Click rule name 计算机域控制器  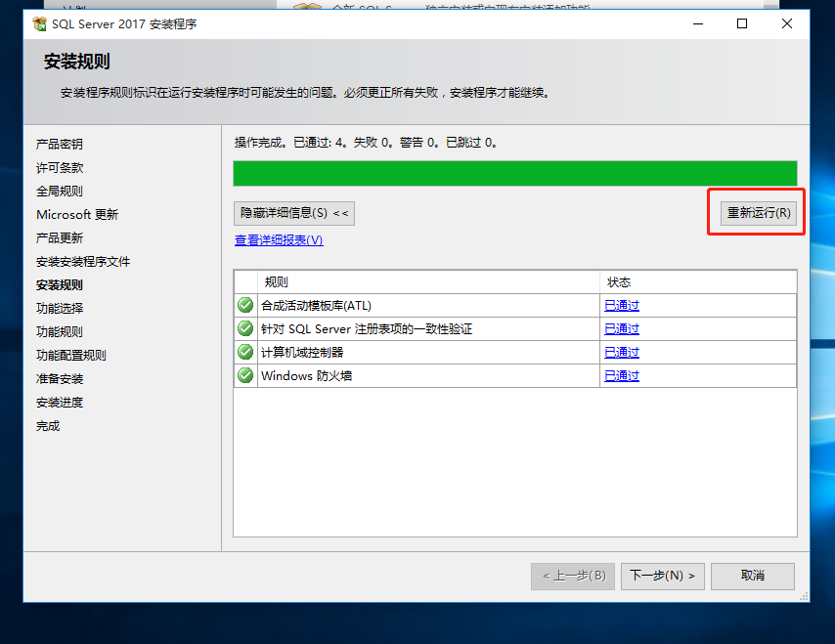pos(302,353)
